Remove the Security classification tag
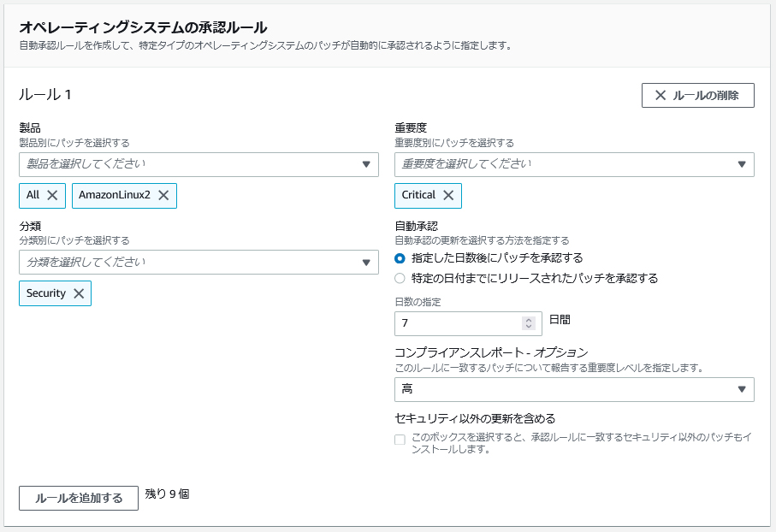This screenshot has height=532, width=776. pyautogui.click(x=79, y=293)
